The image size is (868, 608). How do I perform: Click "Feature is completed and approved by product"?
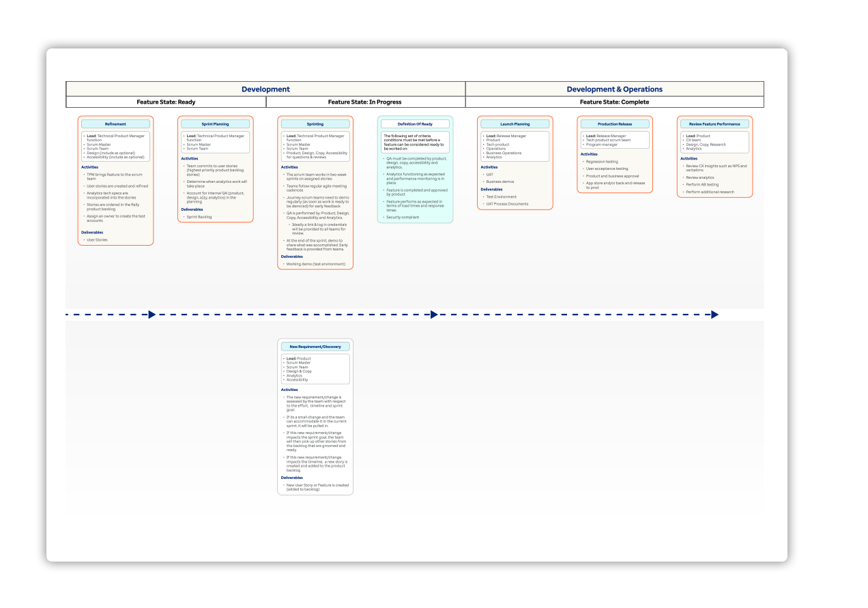tap(416, 192)
